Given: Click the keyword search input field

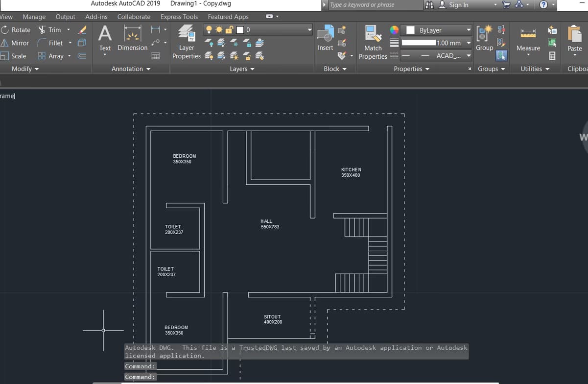Looking at the screenshot, I should pyautogui.click(x=375, y=5).
